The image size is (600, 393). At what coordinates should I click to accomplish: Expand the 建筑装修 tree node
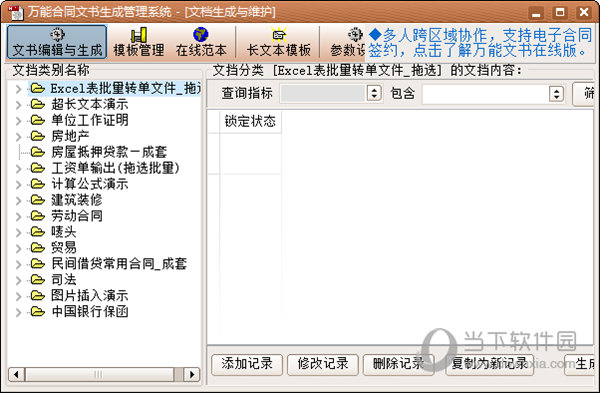pyautogui.click(x=18, y=201)
